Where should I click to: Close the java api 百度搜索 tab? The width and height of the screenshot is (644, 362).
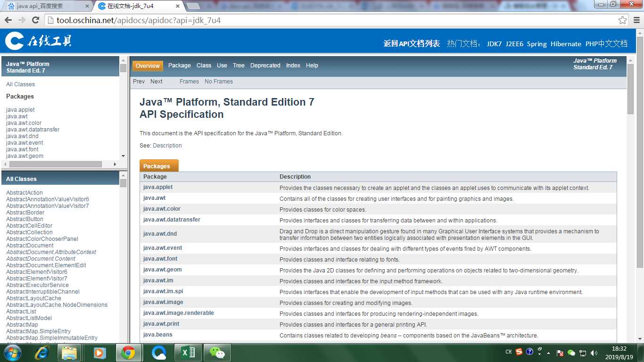(87, 6)
